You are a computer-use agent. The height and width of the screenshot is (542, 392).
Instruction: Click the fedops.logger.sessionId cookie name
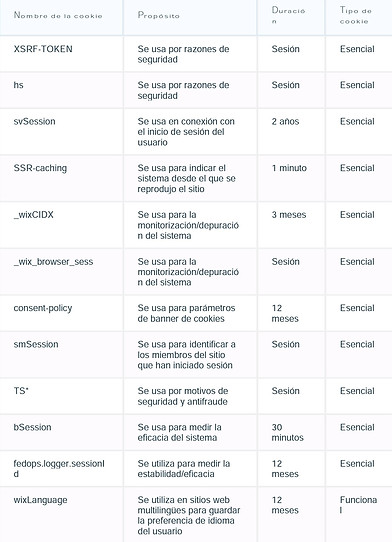point(59,469)
